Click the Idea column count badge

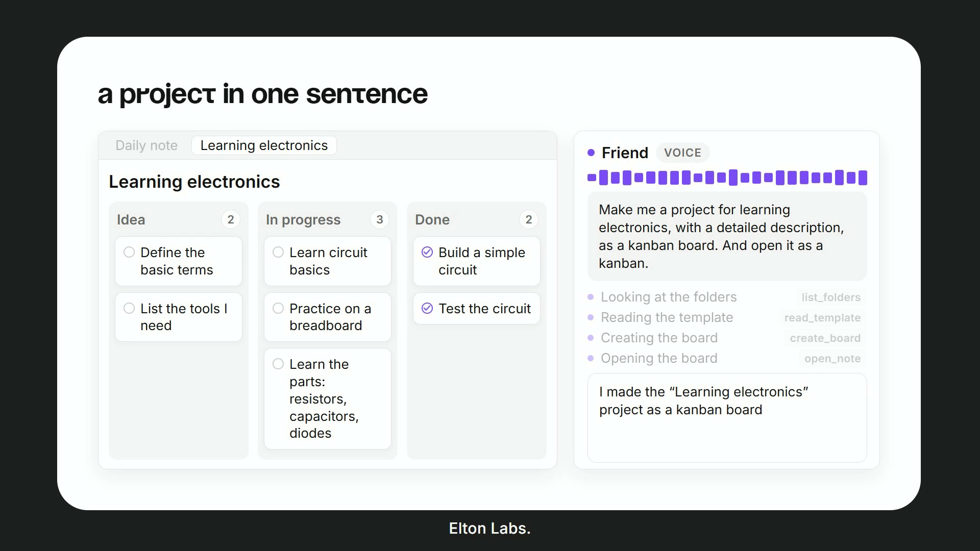[x=231, y=219]
